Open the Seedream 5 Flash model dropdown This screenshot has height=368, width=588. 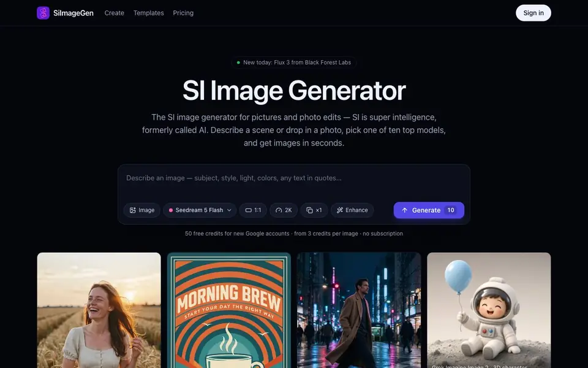pyautogui.click(x=200, y=210)
